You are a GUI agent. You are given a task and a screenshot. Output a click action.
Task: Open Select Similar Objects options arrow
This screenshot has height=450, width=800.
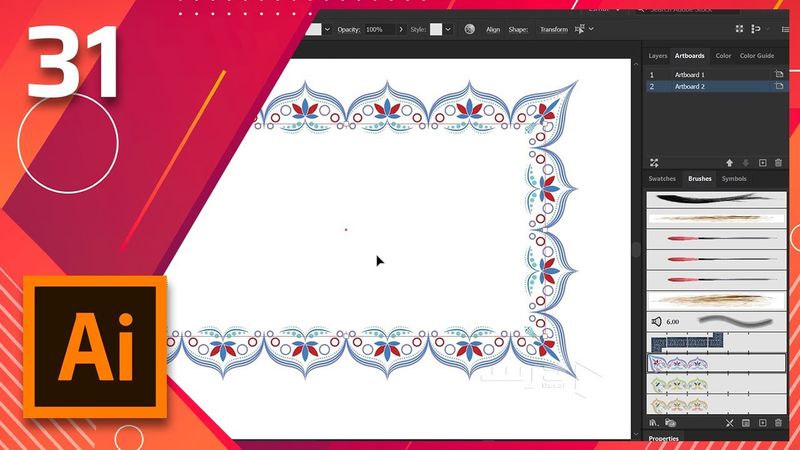click(591, 29)
